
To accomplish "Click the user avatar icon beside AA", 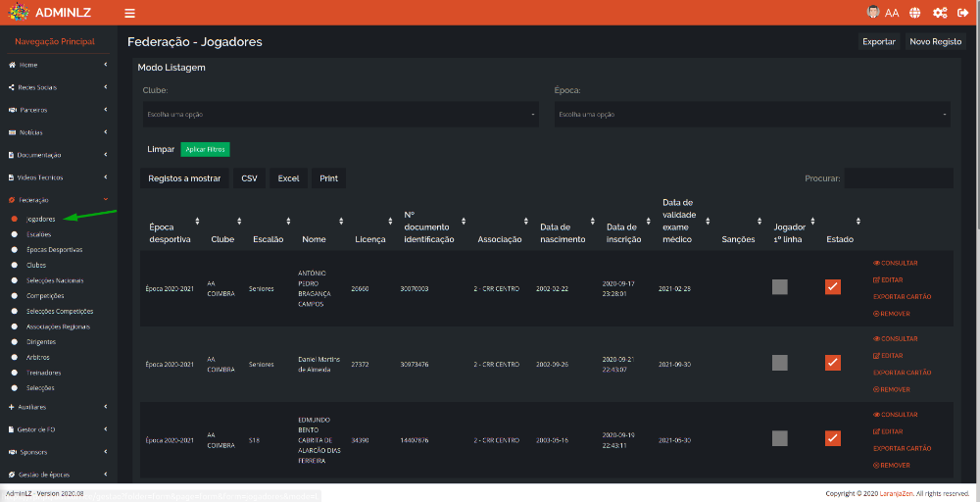I will (x=873, y=12).
